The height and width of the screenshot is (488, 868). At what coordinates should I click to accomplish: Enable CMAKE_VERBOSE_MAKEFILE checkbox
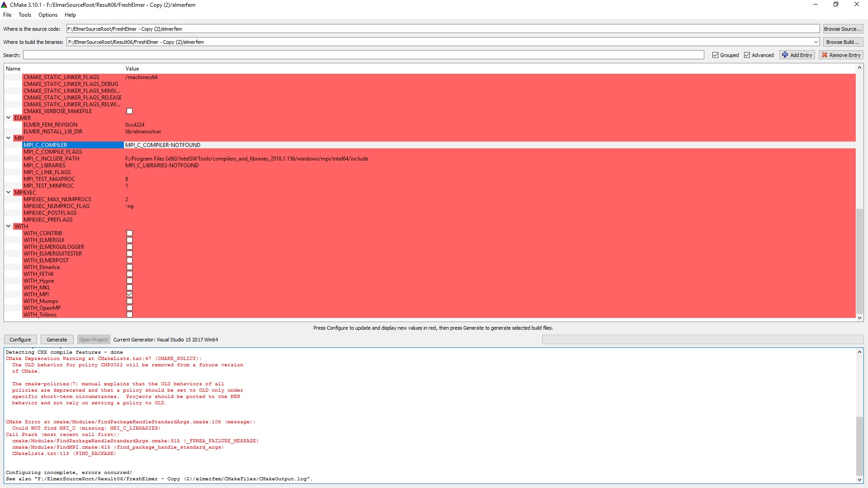129,111
